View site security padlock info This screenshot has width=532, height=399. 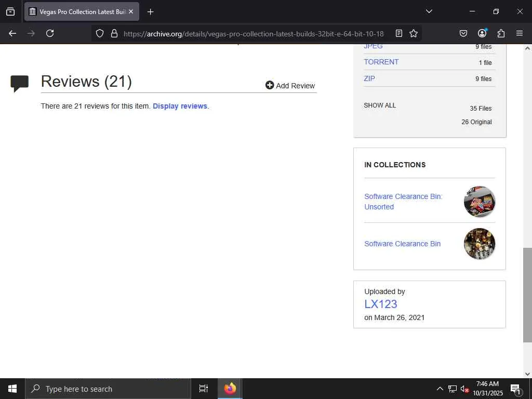coord(114,33)
